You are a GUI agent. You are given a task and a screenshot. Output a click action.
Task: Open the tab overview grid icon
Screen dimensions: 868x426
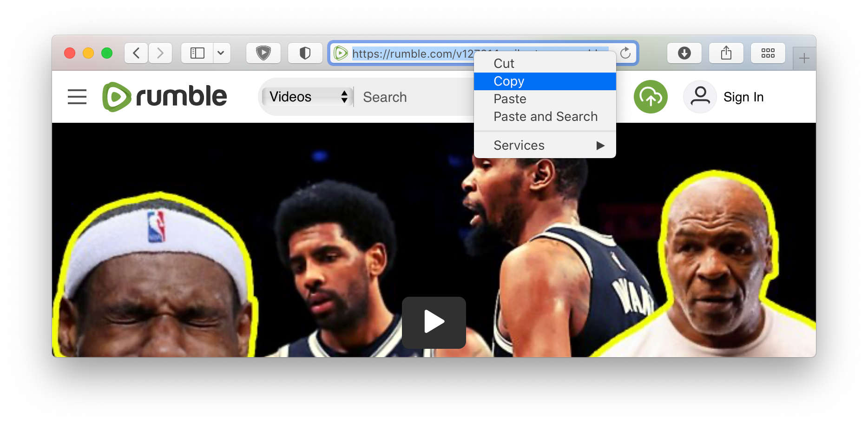pyautogui.click(x=768, y=53)
